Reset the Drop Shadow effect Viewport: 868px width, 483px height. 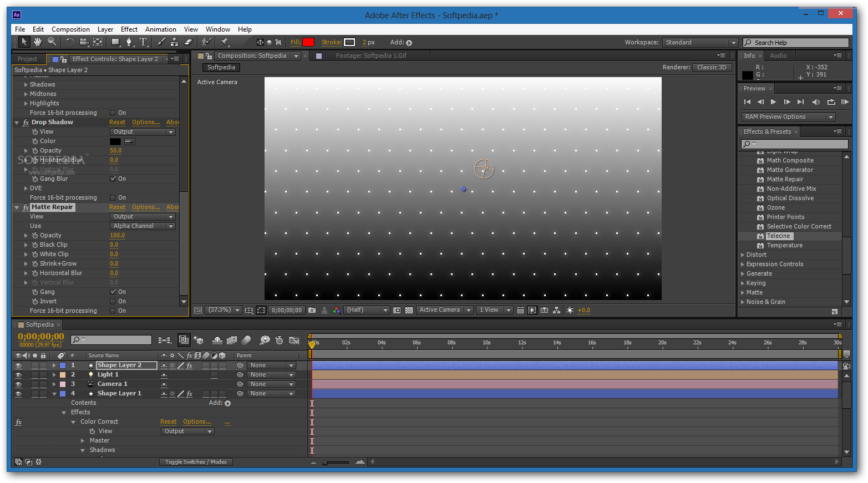117,123
